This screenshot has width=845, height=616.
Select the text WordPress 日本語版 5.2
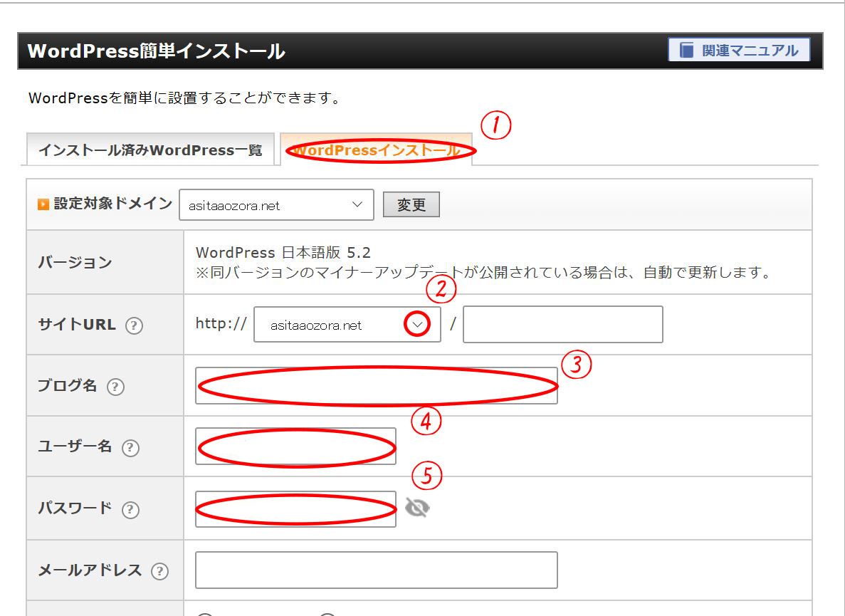(283, 252)
